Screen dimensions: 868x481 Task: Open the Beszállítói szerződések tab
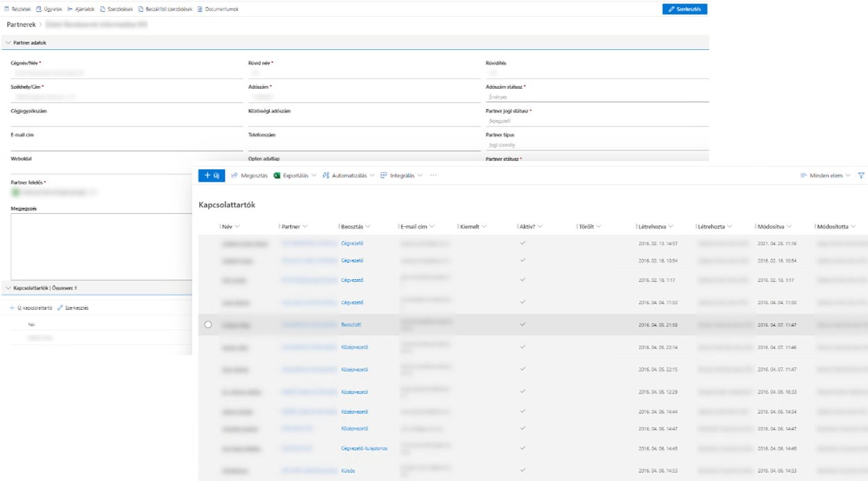[x=165, y=9]
